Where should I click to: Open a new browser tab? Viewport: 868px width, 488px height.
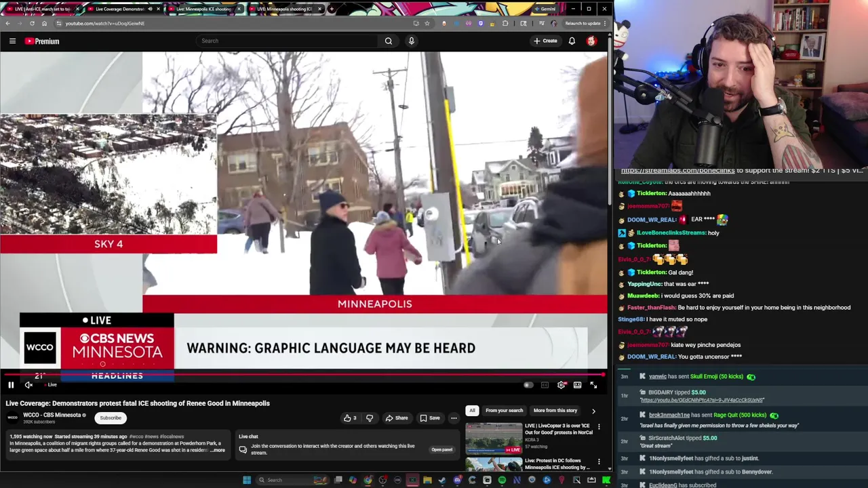click(331, 9)
